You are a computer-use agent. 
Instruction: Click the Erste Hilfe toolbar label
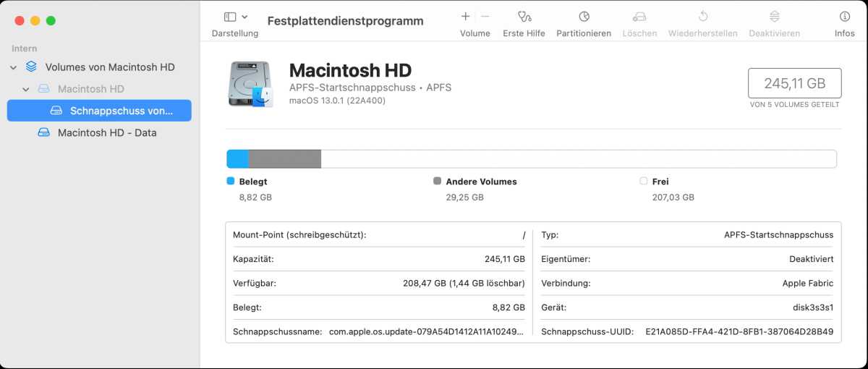tap(524, 33)
